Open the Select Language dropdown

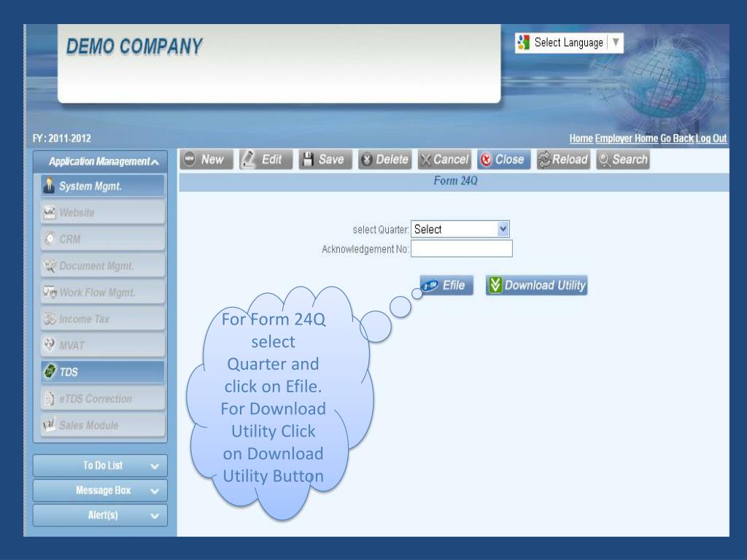tap(569, 43)
